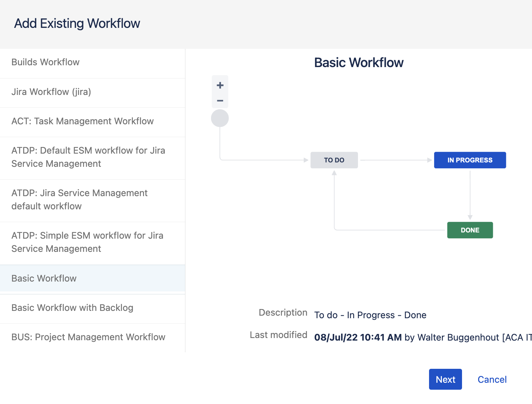Viewport: 532px width, 404px height.
Task: Click the zoom in plus icon
Action: coord(220,85)
